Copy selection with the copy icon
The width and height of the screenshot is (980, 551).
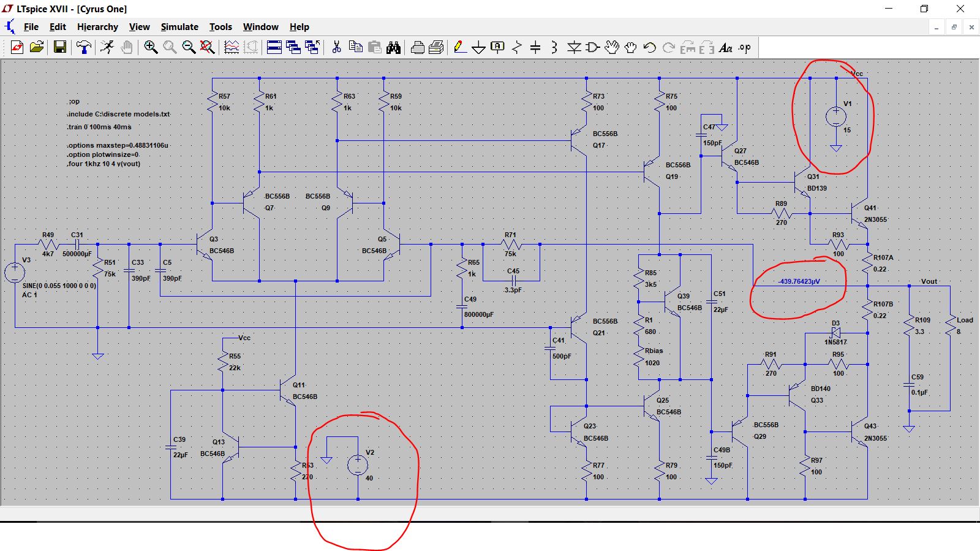click(355, 47)
